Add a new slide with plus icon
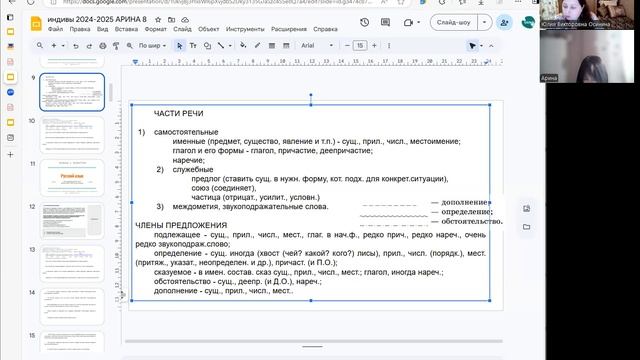This screenshot has height=360, width=640. 53,46
